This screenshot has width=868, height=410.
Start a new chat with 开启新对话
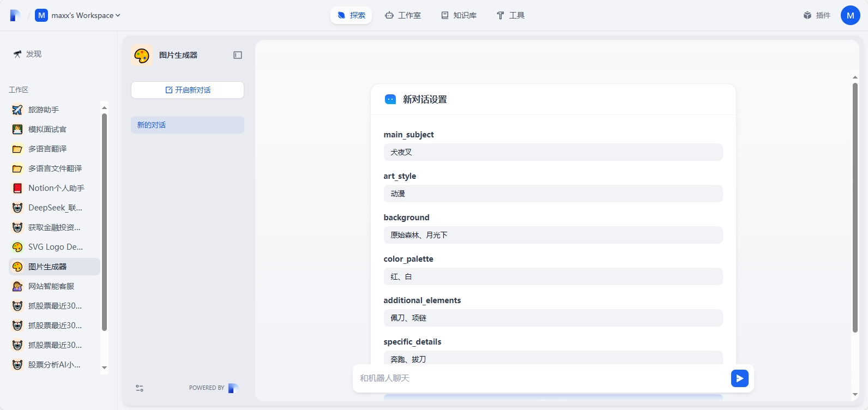coord(188,90)
